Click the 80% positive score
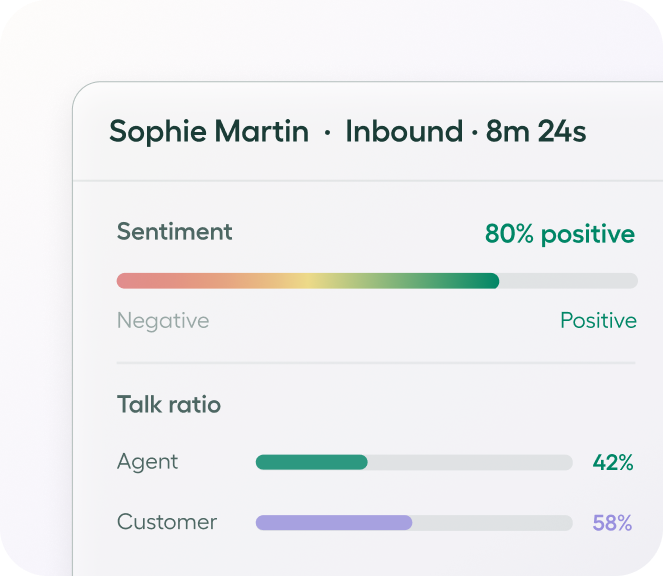 point(560,234)
